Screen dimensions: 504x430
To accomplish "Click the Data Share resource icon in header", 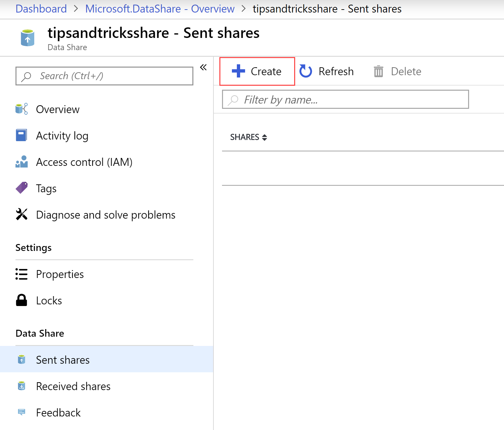I will (28, 38).
